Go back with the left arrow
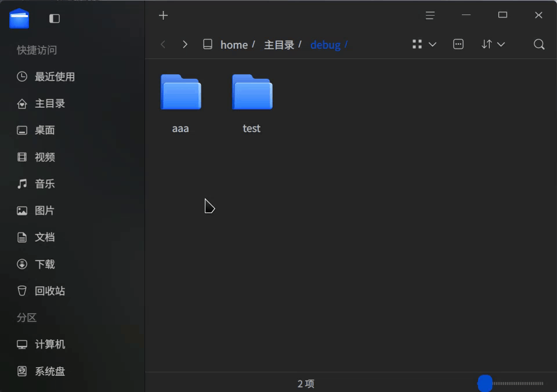Viewport: 557px width, 392px height. pos(163,45)
